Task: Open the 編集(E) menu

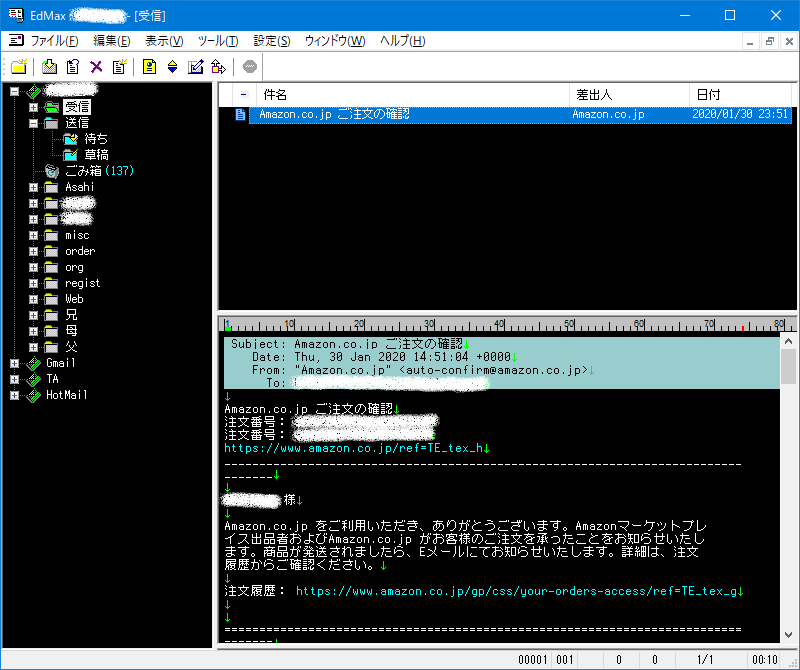Action: 112,41
